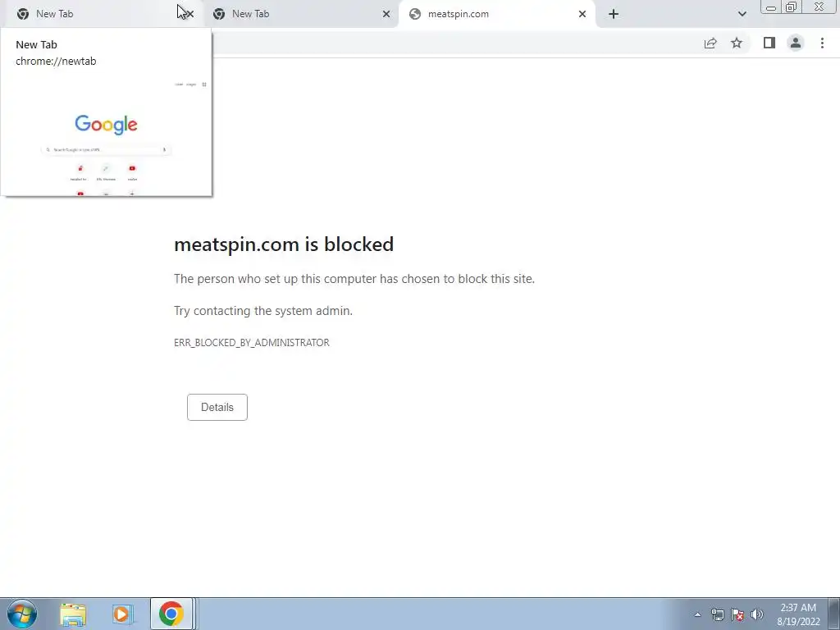
Task: Minimize the Chrome window
Action: (x=771, y=7)
